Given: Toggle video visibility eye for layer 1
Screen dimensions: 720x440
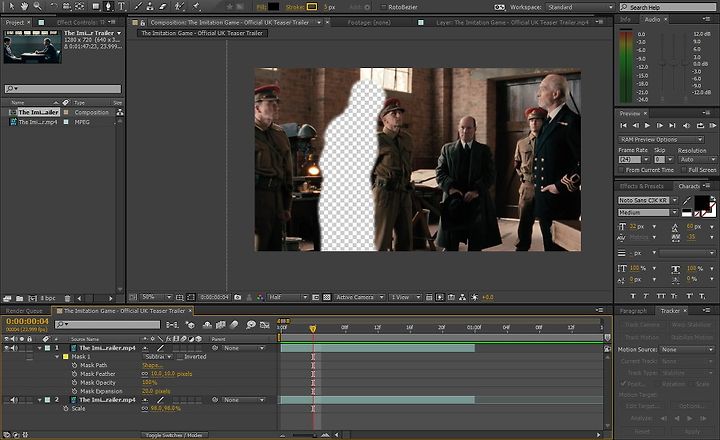Looking at the screenshot, I should coord(6,348).
